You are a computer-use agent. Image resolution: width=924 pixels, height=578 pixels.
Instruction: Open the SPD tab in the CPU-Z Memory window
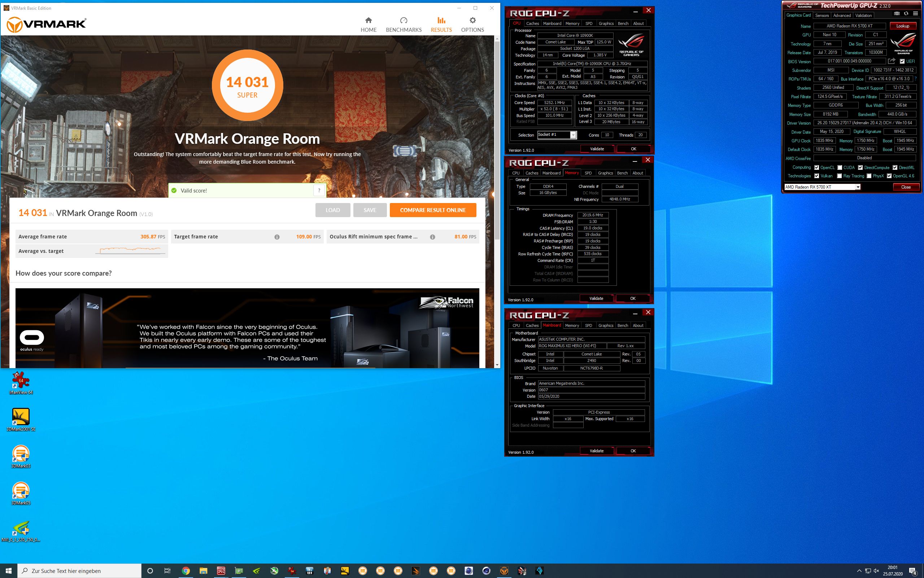pyautogui.click(x=588, y=173)
